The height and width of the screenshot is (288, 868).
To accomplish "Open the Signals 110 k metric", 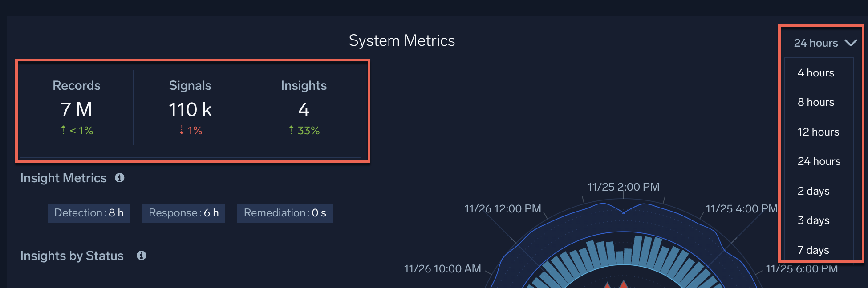I will tap(190, 109).
